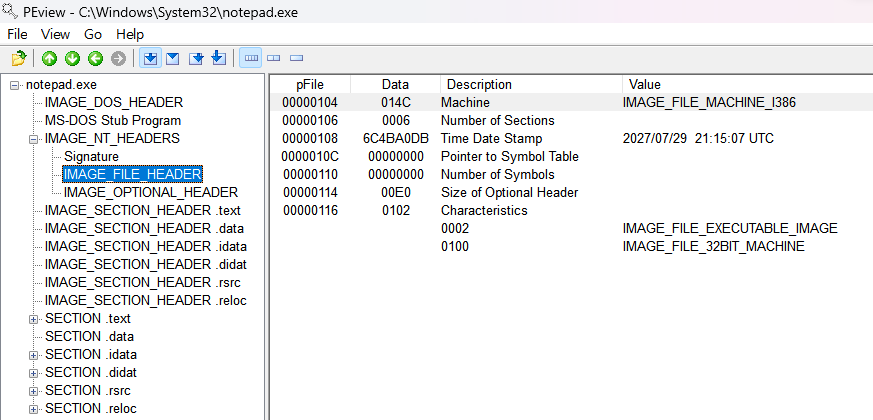Select IMAGE_SECTION_HEADER .reloc

pyautogui.click(x=145, y=300)
